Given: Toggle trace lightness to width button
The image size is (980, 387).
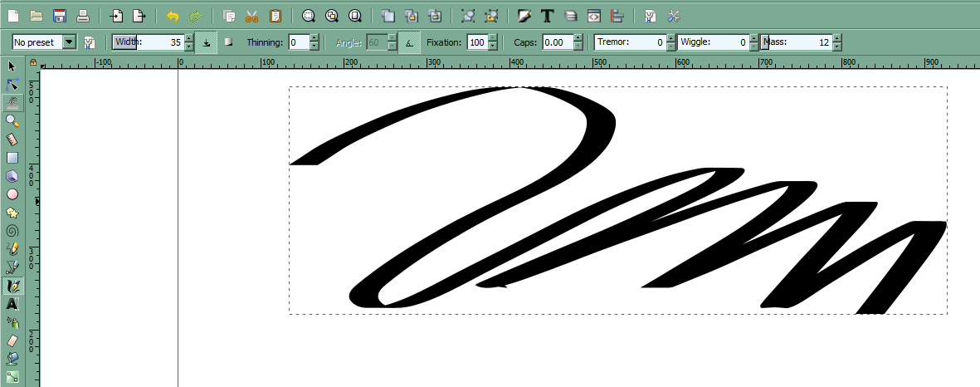Looking at the screenshot, I should pyautogui.click(x=228, y=42).
